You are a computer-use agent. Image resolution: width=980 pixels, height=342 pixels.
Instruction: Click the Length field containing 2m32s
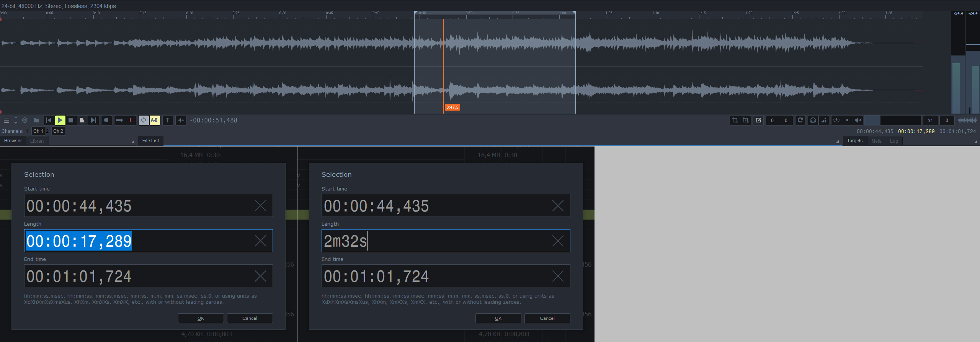point(436,241)
